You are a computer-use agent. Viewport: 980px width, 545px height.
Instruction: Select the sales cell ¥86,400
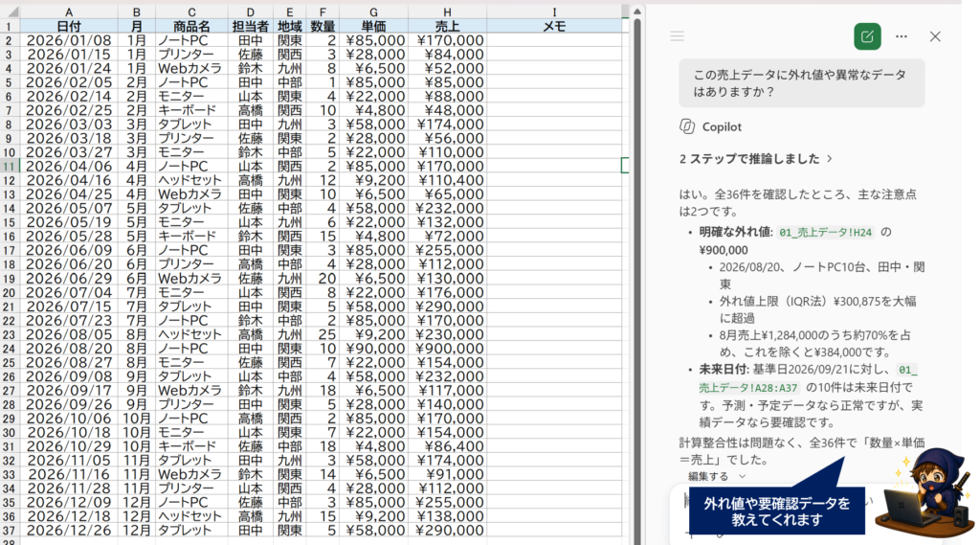click(447, 446)
